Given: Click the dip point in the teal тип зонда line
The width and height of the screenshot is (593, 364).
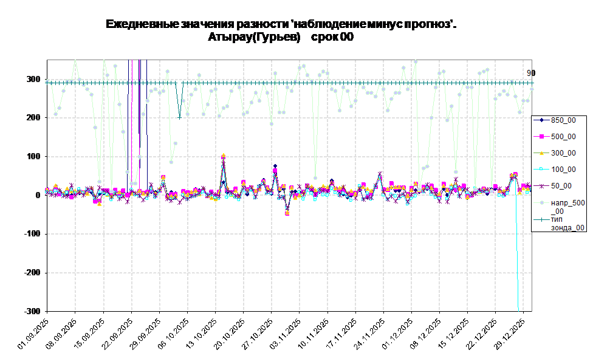Looking at the screenshot, I should pyautogui.click(x=179, y=117).
